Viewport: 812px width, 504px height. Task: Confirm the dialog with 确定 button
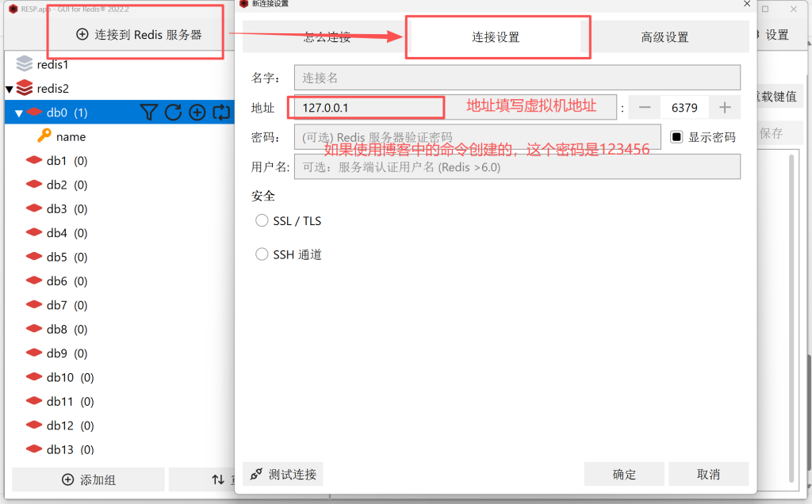pyautogui.click(x=624, y=475)
